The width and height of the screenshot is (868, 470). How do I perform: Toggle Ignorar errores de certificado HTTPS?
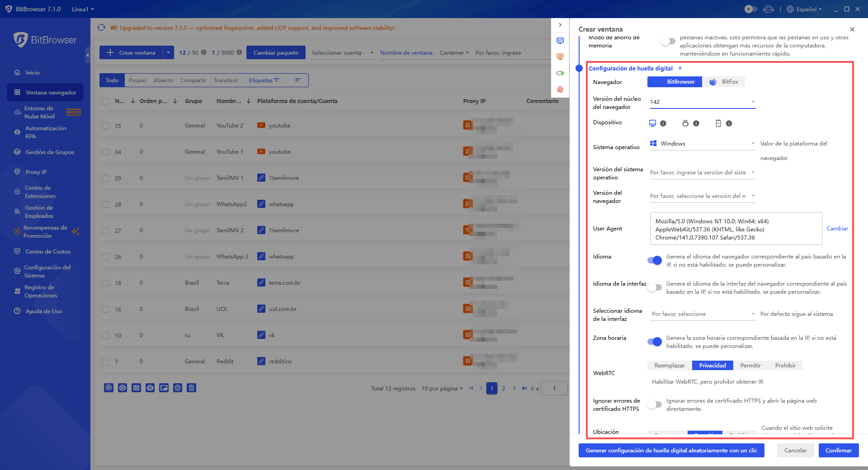[655, 404]
